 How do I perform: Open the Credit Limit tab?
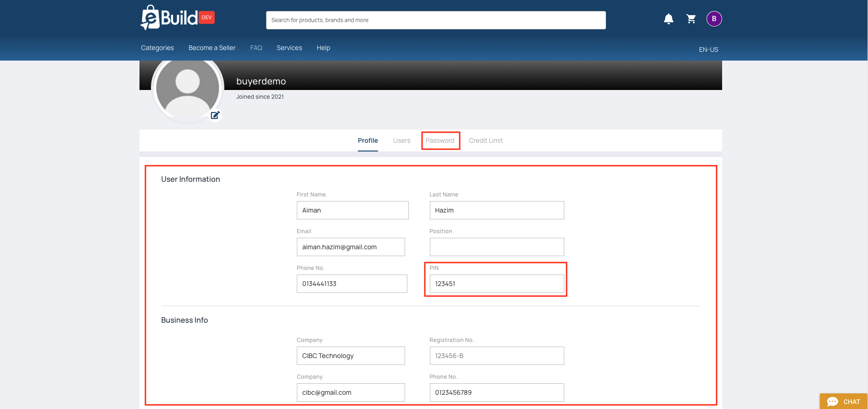tap(486, 140)
